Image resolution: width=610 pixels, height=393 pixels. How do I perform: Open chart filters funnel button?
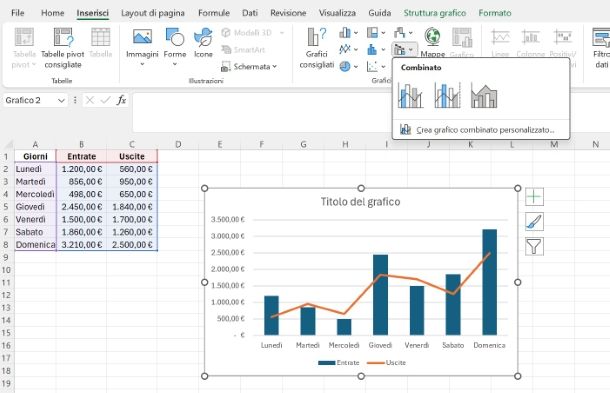[x=534, y=246]
